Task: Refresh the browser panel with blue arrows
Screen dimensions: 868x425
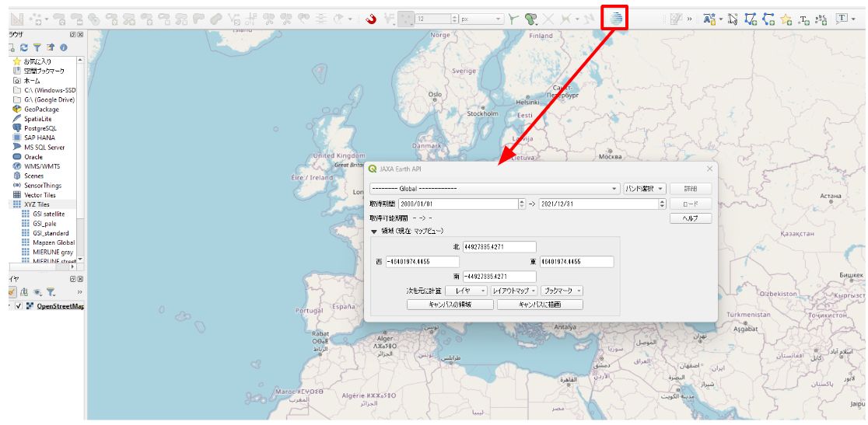Action: point(24,48)
